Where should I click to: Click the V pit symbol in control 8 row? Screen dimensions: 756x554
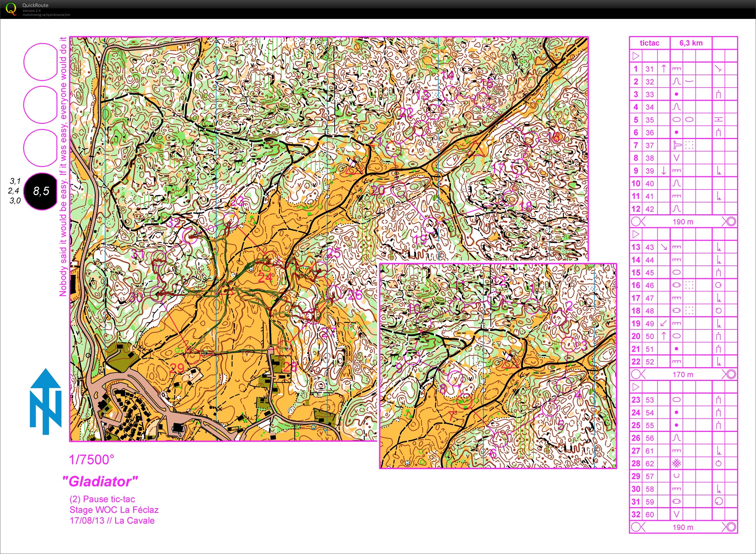click(676, 158)
